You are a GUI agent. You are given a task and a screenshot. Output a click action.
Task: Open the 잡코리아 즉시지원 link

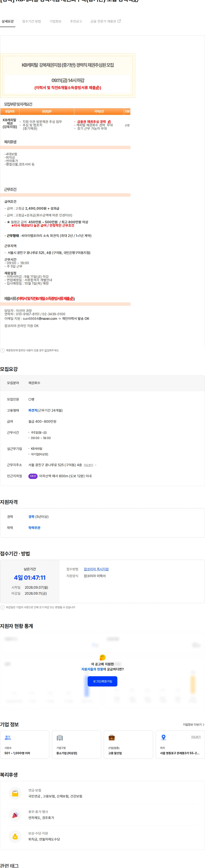coord(96,569)
